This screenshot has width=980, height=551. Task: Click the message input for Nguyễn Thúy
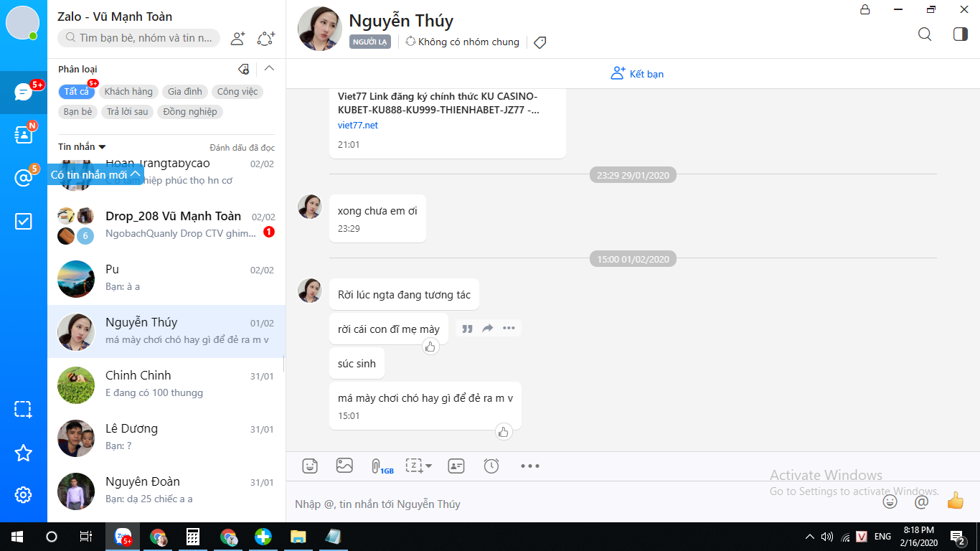581,504
